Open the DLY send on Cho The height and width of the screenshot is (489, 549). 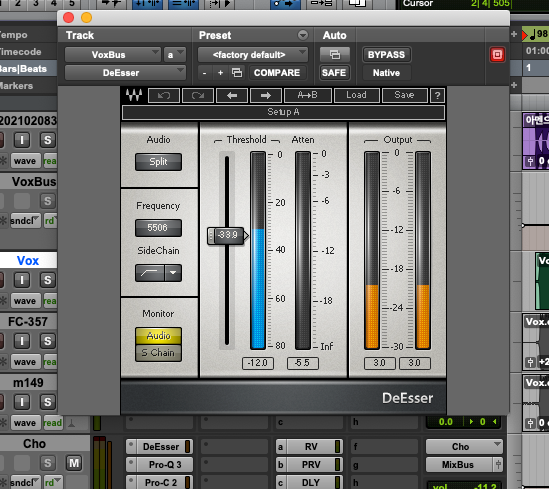click(x=311, y=483)
